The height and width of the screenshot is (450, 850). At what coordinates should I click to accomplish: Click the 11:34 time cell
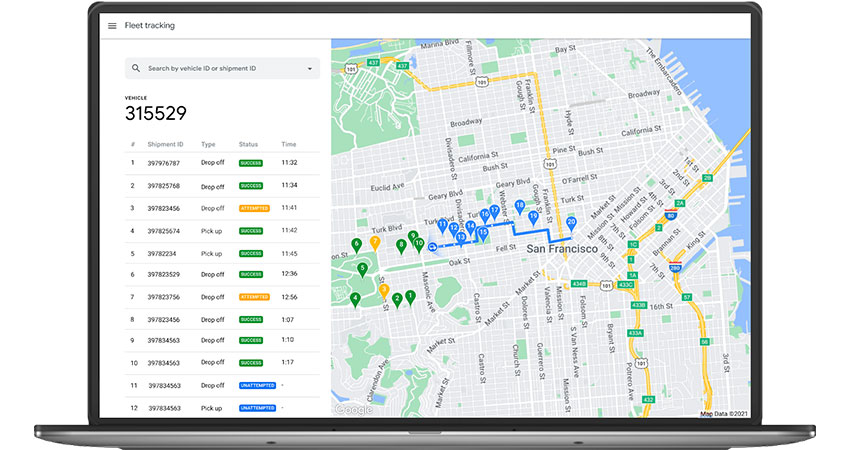289,185
